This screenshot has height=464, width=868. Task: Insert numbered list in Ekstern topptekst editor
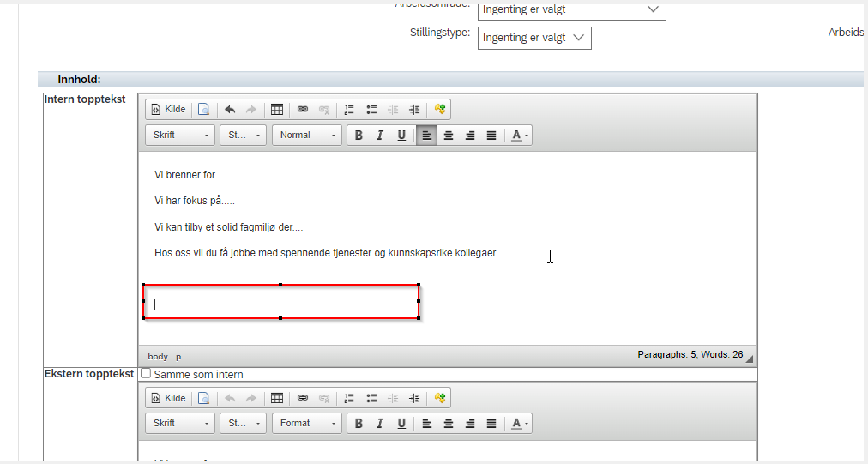(x=349, y=398)
